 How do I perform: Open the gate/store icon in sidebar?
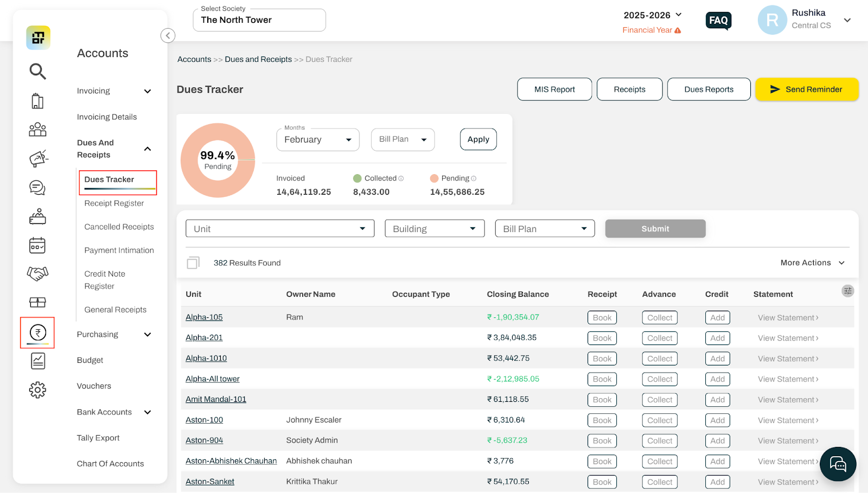pyautogui.click(x=37, y=302)
